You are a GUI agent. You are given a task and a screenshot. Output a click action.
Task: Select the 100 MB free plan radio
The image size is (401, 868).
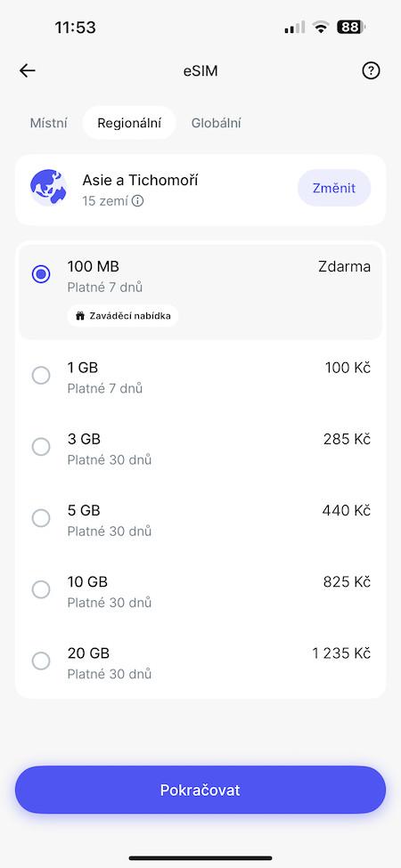(x=41, y=274)
